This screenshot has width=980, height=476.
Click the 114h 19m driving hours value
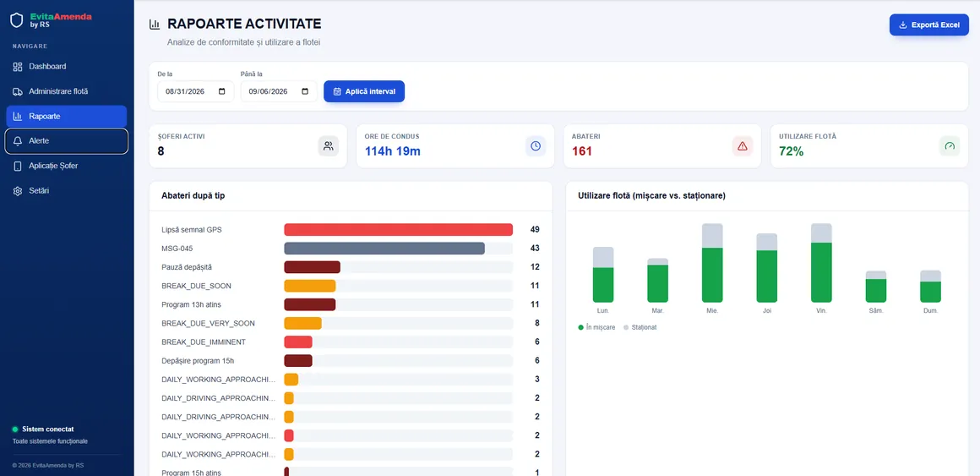(x=393, y=150)
